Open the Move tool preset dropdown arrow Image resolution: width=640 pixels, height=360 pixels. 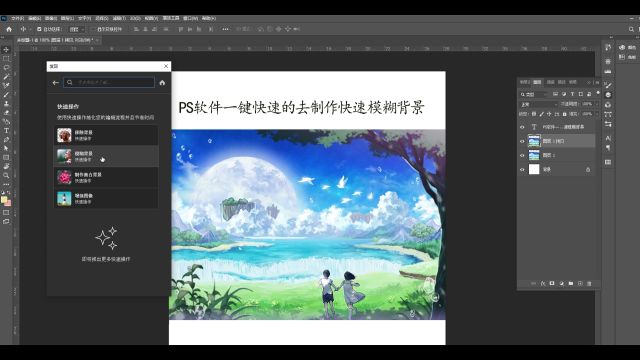[30, 29]
